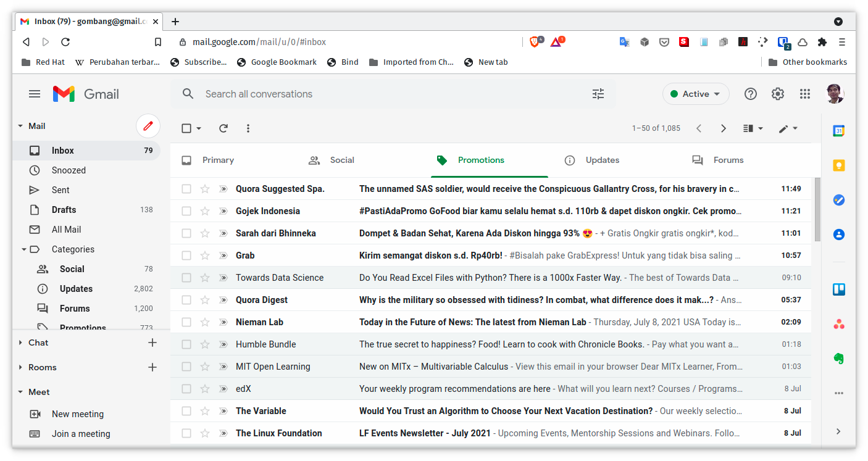Viewport: 868px width, 461px height.
Task: Open Gmail Support help icon
Action: pos(751,94)
